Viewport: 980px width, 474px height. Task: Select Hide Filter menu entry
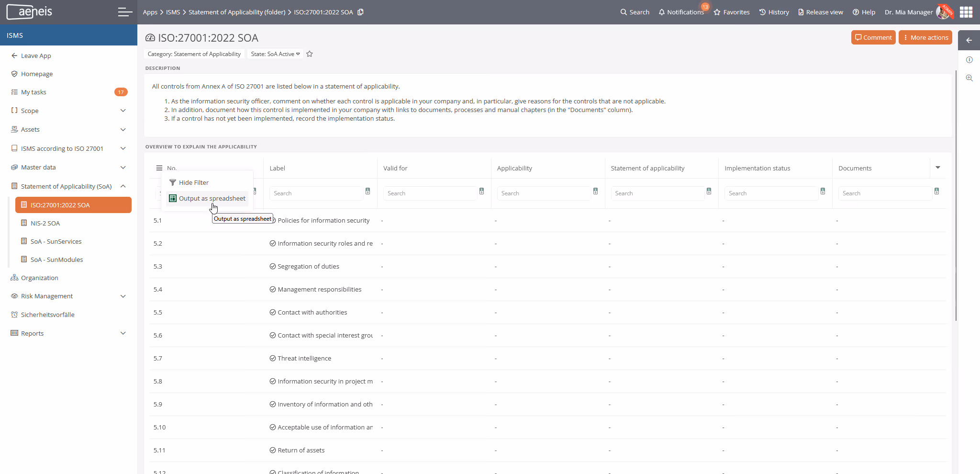click(x=207, y=182)
